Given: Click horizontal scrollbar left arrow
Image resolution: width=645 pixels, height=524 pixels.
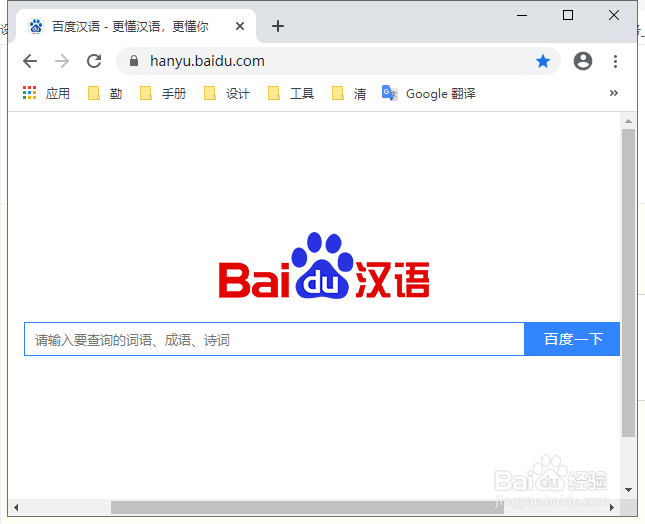Looking at the screenshot, I should (16, 508).
